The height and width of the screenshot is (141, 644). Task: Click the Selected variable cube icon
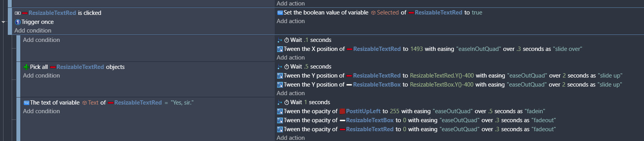tap(373, 13)
